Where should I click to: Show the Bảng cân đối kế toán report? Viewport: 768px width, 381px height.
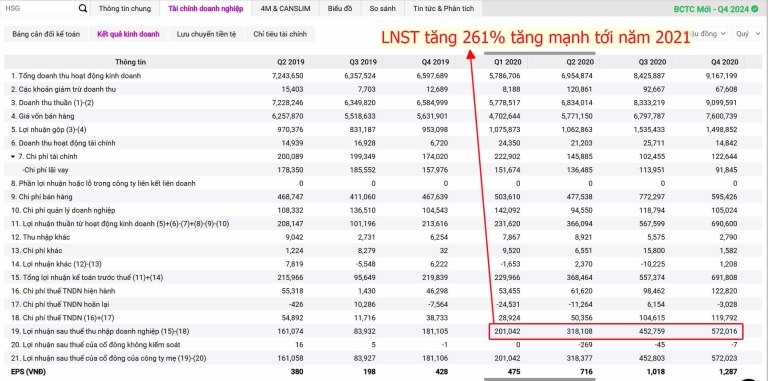pos(46,34)
